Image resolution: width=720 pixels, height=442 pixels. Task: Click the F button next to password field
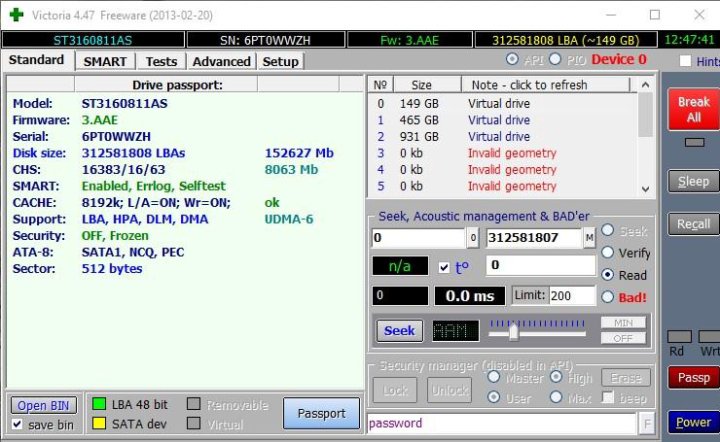click(647, 423)
